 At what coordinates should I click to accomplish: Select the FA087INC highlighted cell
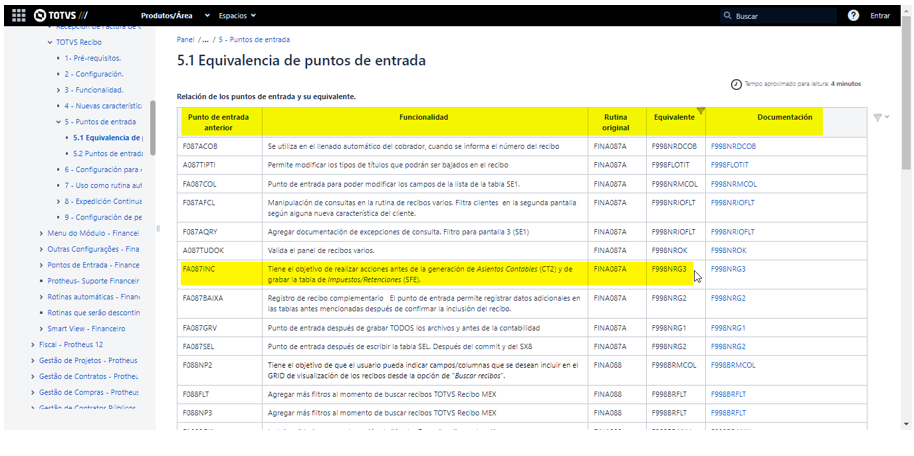pos(220,275)
